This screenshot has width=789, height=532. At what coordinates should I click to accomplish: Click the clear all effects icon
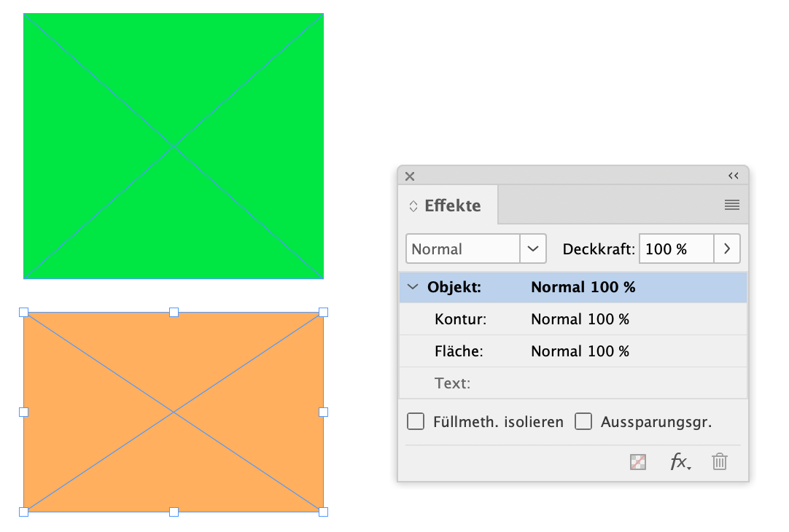point(637,462)
